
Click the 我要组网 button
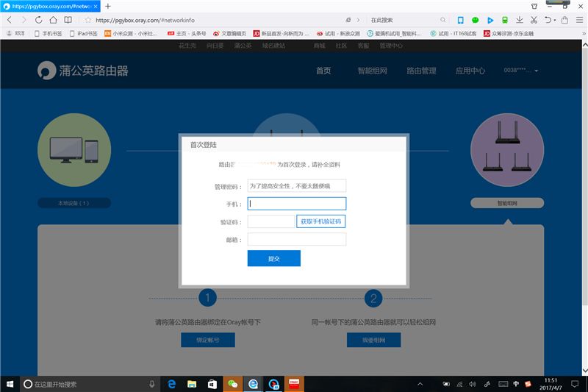point(373,340)
